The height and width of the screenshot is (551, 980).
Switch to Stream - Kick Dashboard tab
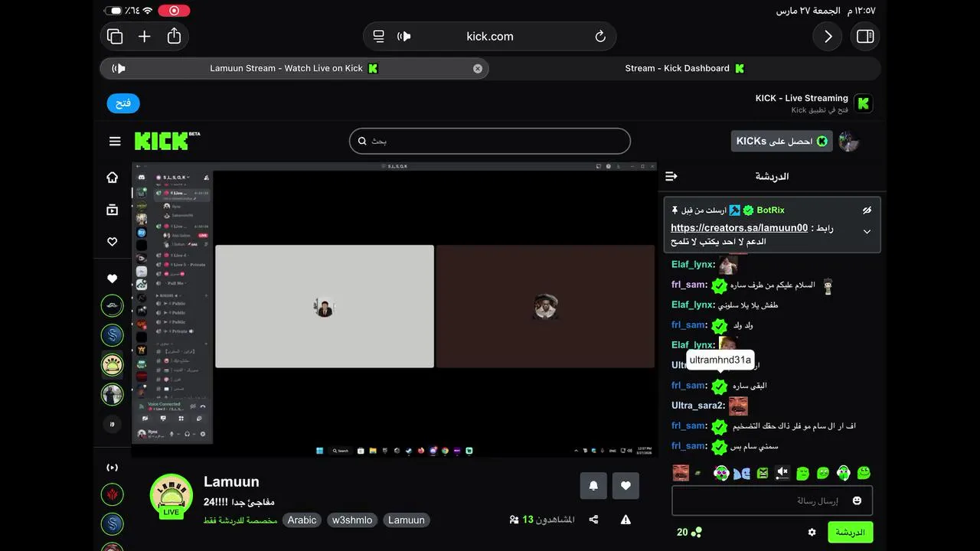[684, 68]
